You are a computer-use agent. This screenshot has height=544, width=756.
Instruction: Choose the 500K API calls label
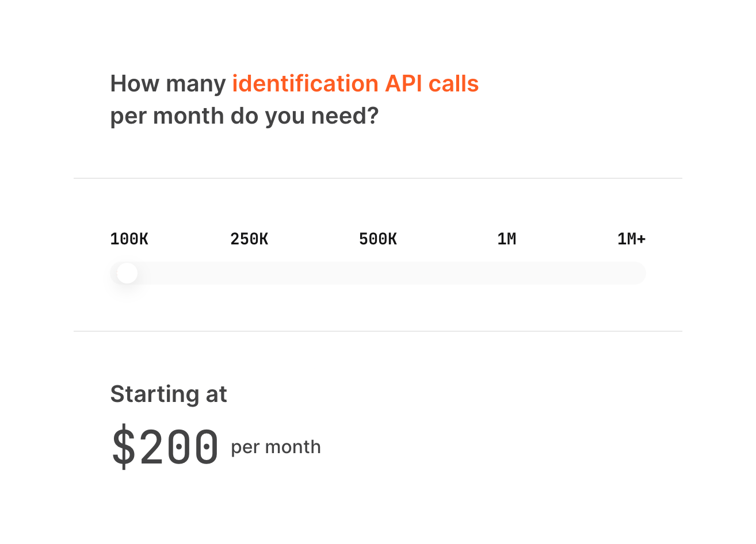(378, 239)
